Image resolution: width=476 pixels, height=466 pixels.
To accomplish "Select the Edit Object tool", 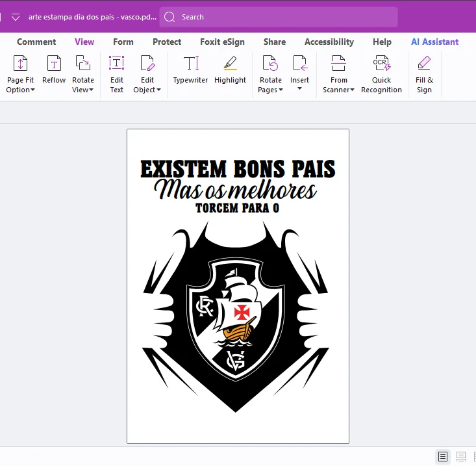I will [147, 74].
